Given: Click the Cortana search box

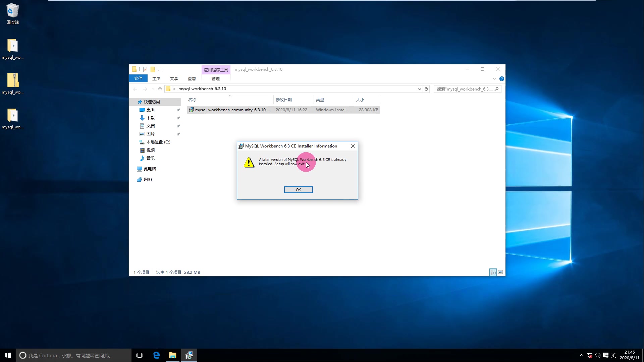Looking at the screenshot, I should tap(74, 355).
